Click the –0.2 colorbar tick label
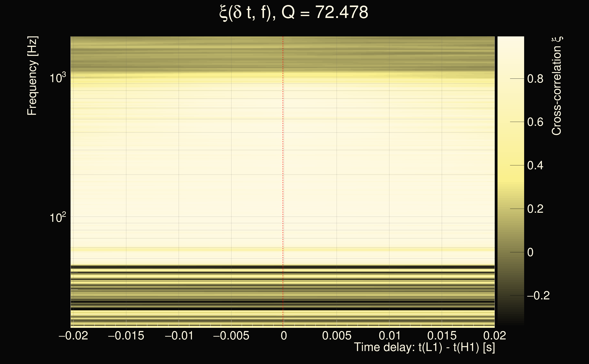The image size is (589, 364). click(538, 296)
